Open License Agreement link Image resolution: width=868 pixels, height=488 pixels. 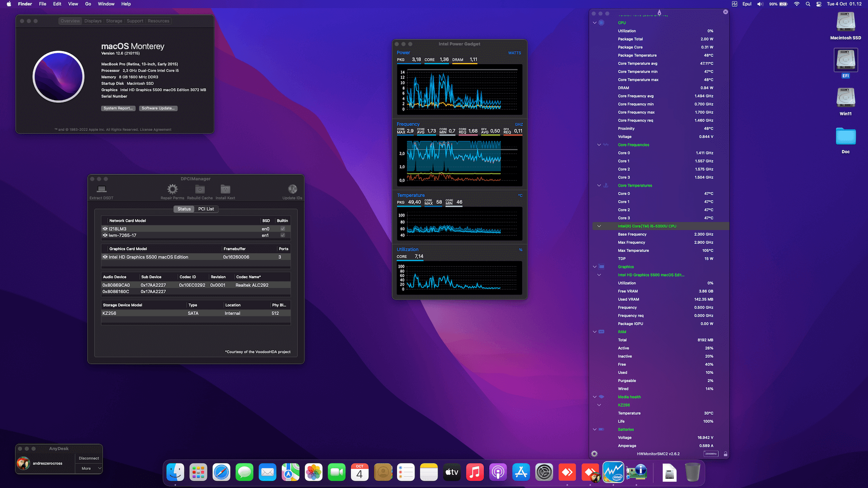tap(156, 130)
